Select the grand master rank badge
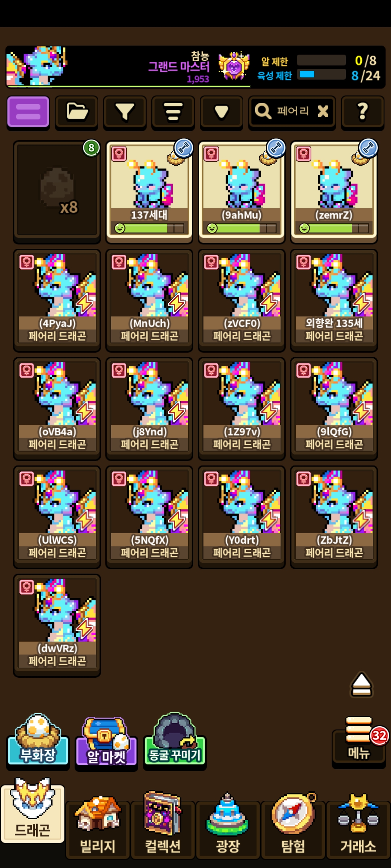Viewport: 391px width, 868px height. click(234, 66)
